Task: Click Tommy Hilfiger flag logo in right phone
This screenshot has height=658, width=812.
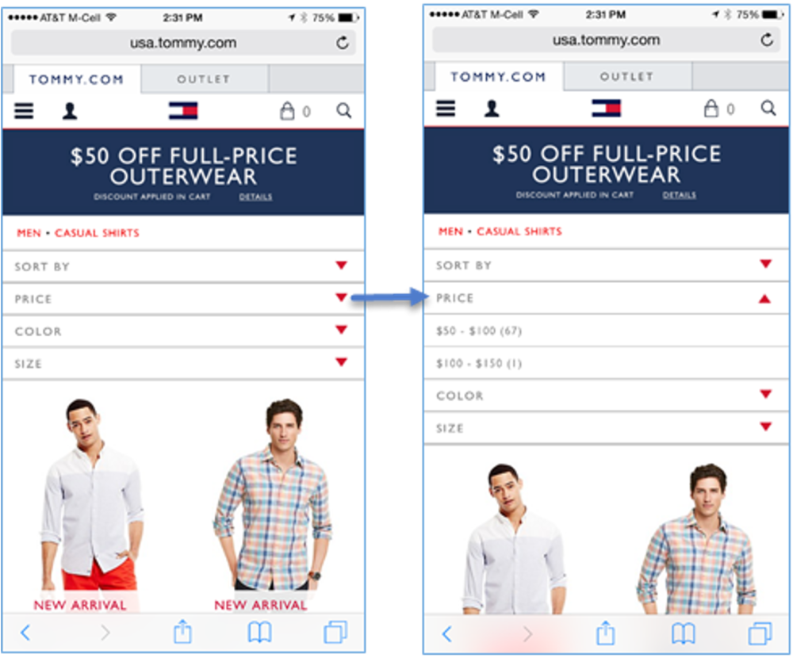Action: [607, 108]
